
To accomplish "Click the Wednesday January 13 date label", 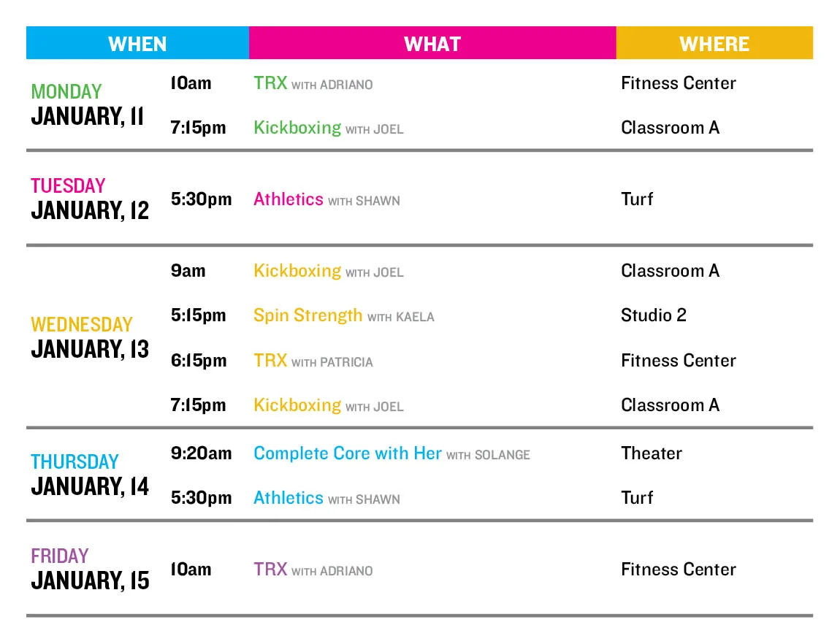I will tap(90, 337).
